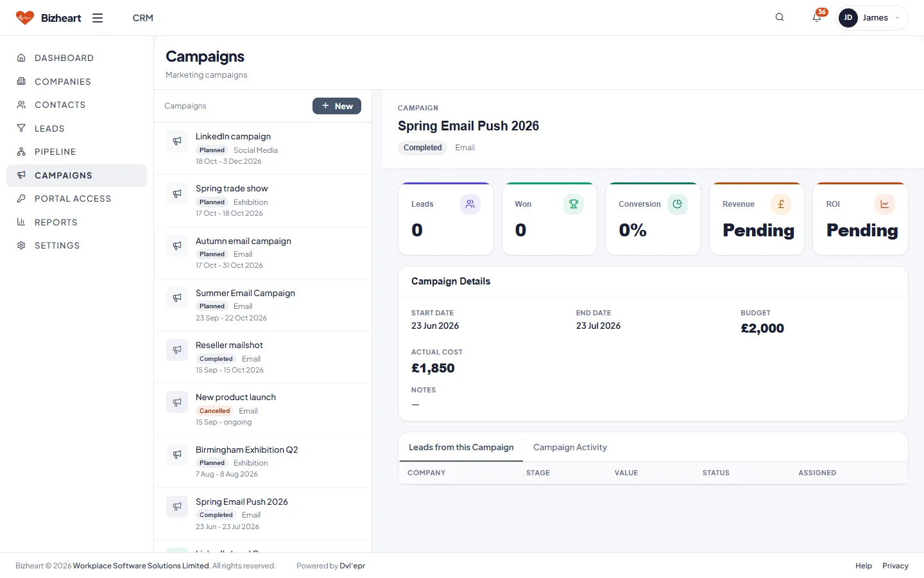Open Contacts in sidebar
The image size is (924, 578).
tap(76, 105)
